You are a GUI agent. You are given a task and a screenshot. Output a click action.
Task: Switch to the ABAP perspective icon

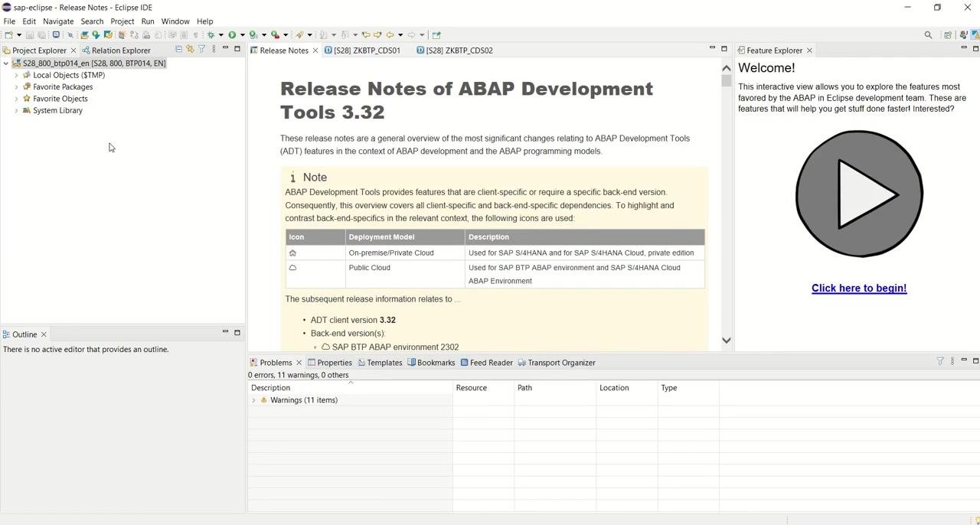coord(975,35)
